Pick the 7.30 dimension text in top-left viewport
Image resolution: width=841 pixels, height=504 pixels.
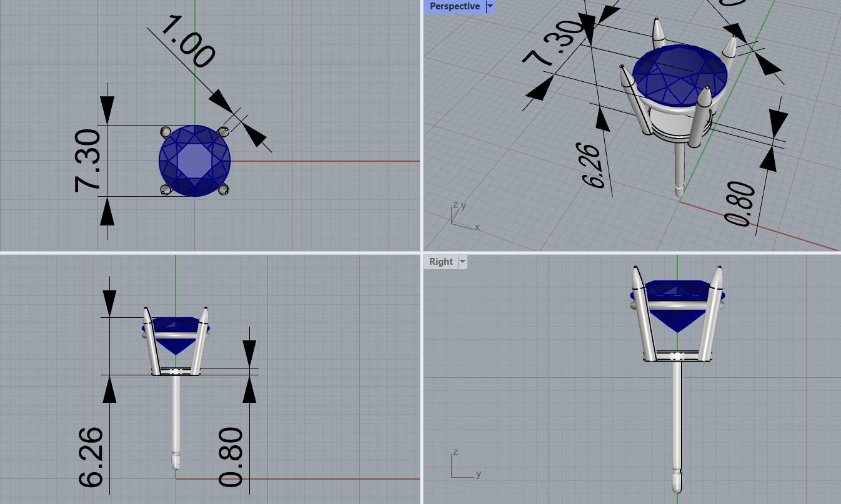point(87,161)
